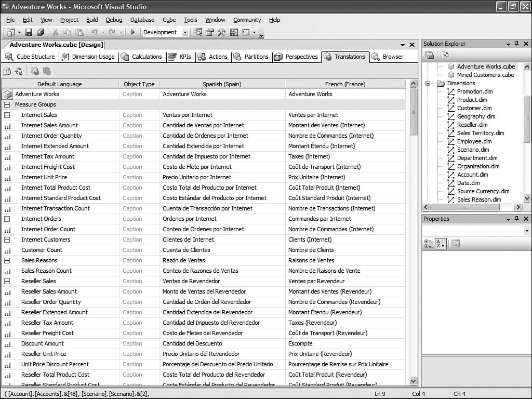Click the boxed arrow icon beside the hammer icon
Screen dimensions: 532x399
pyautogui.click(x=234, y=32)
